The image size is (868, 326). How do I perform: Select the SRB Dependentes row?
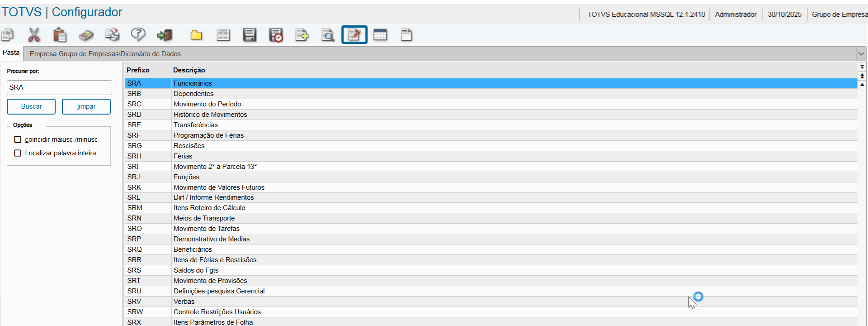491,94
